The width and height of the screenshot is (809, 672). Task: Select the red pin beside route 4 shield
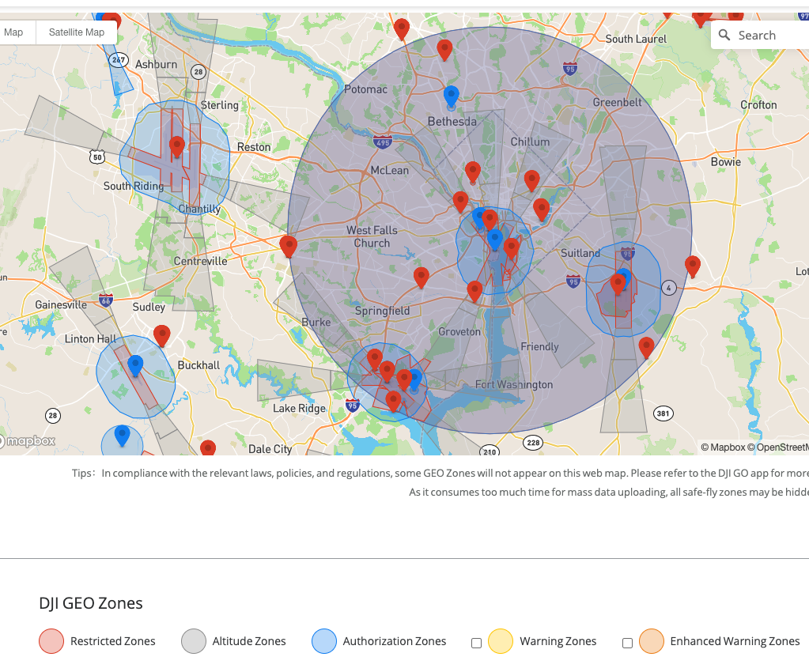[693, 266]
